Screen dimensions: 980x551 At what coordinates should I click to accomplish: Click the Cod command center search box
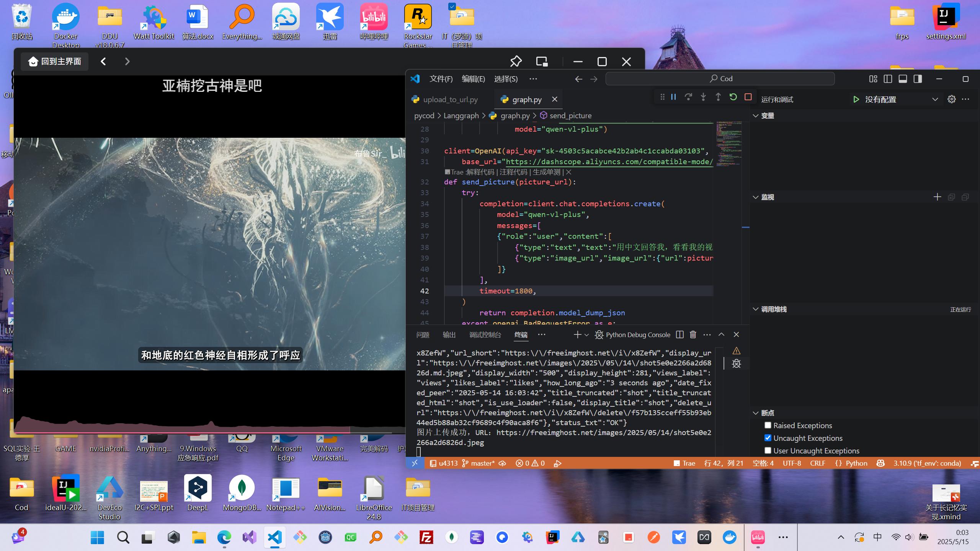pos(720,79)
